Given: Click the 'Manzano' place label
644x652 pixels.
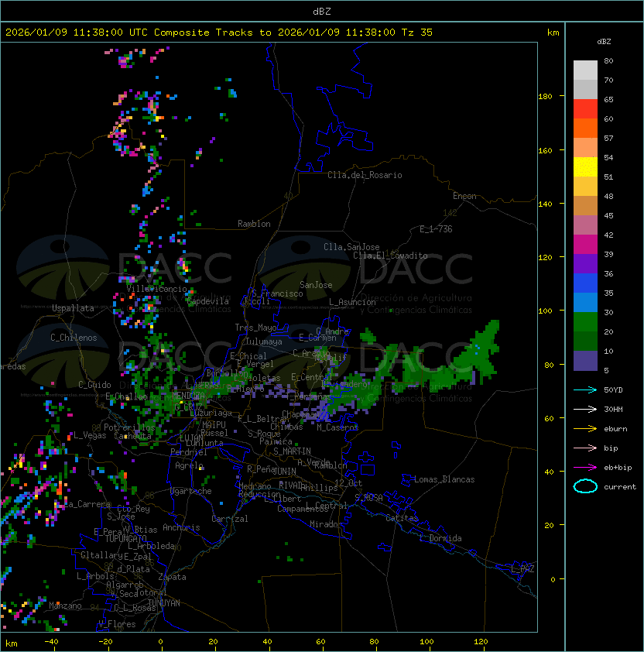Looking at the screenshot, I should click(x=65, y=606).
